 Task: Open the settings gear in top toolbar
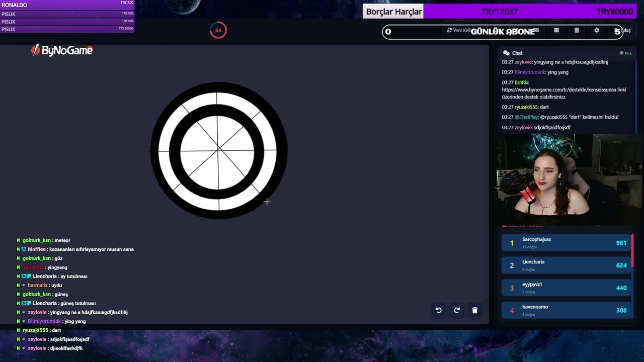click(597, 30)
